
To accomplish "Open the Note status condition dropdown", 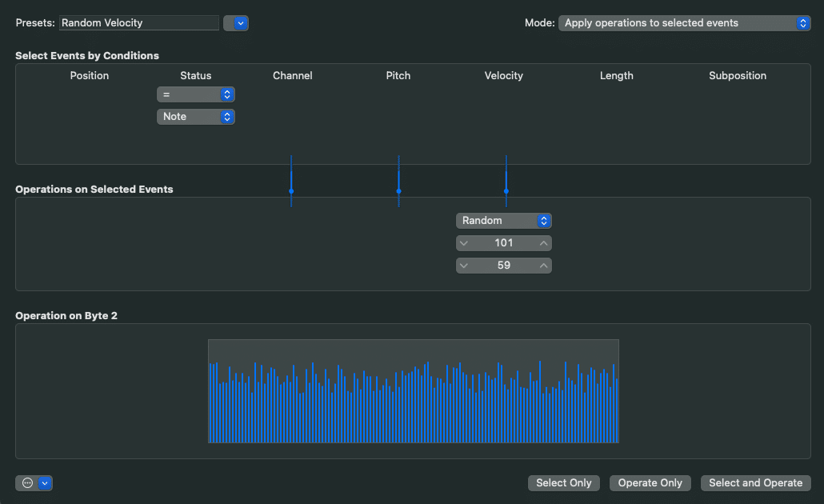I will click(x=196, y=116).
